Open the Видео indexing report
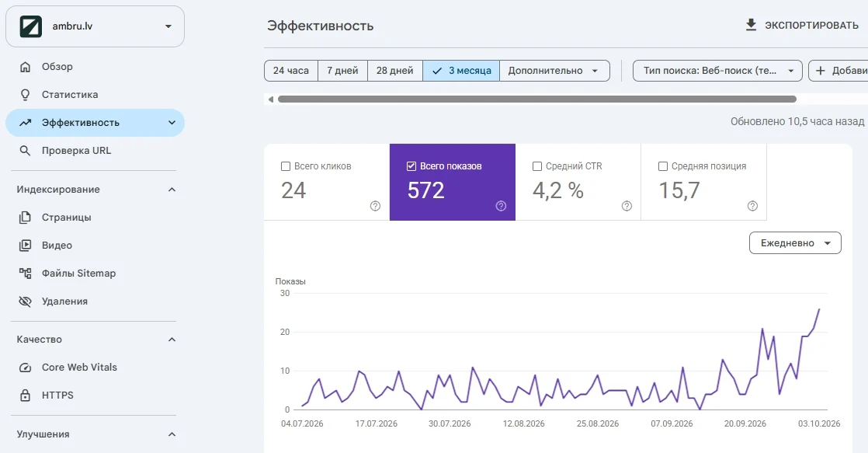Screen dimensions: 868x453 click(x=95, y=246)
